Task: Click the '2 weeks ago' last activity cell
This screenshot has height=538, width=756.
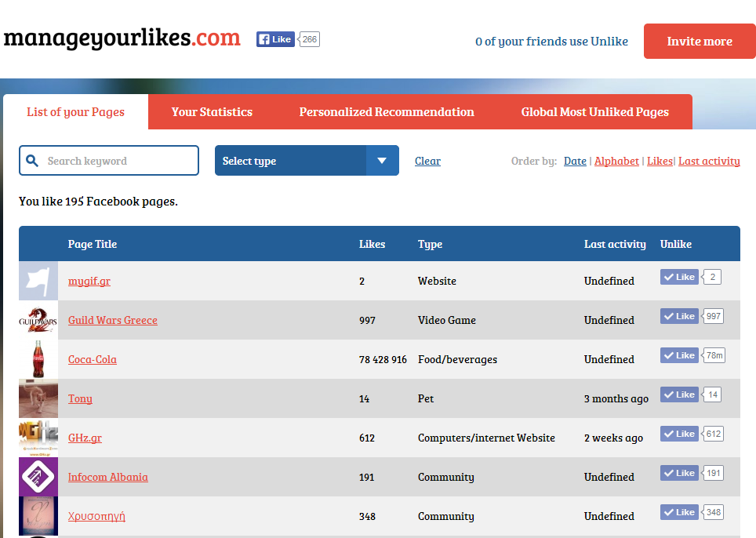Action: point(614,438)
